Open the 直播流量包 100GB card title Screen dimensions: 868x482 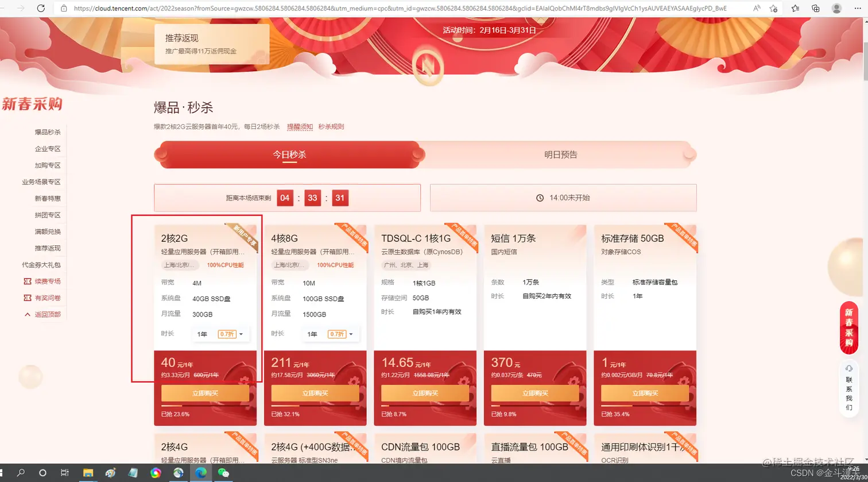pyautogui.click(x=529, y=447)
